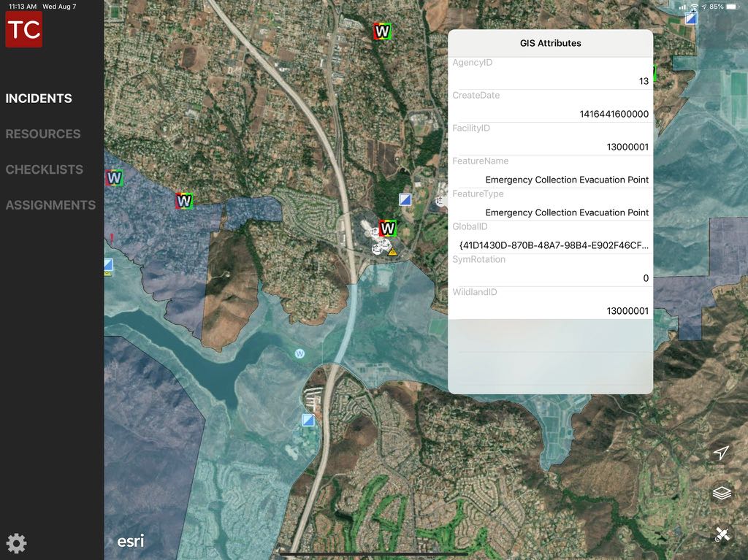The image size is (748, 560).
Task: Tap the CreateDate value 1416441600000
Action: click(614, 114)
